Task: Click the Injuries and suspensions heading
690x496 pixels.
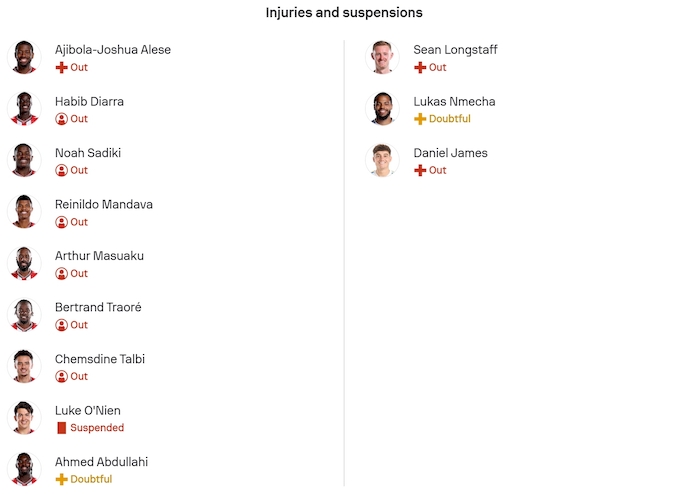Action: click(344, 13)
